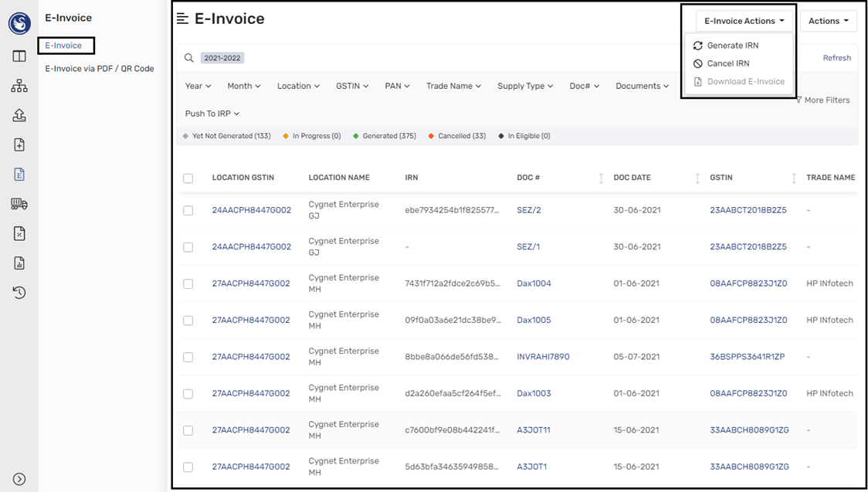Open the reports chart document icon
Viewport: 868px width, 492px height.
click(19, 263)
